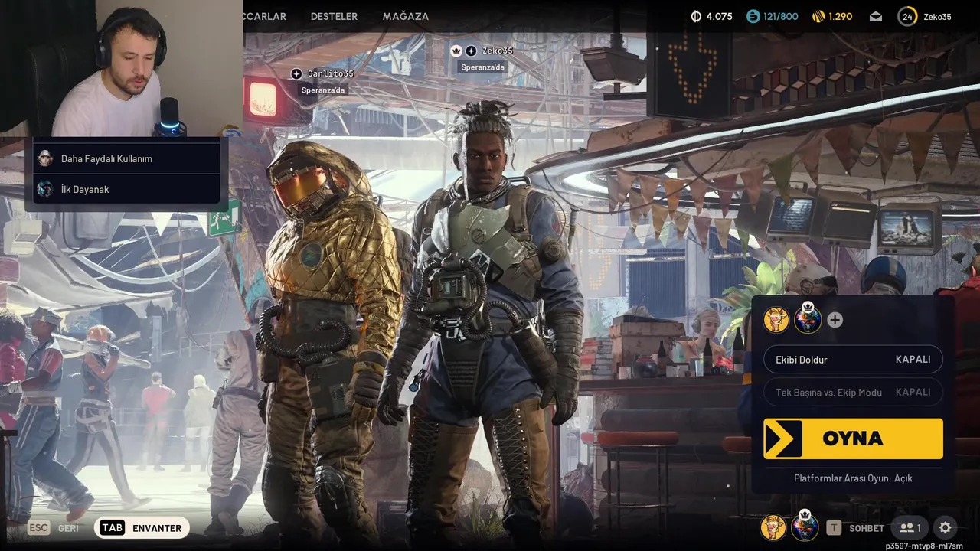The image size is (980, 551).
Task: Open the friends list party counter
Action: [x=910, y=528]
